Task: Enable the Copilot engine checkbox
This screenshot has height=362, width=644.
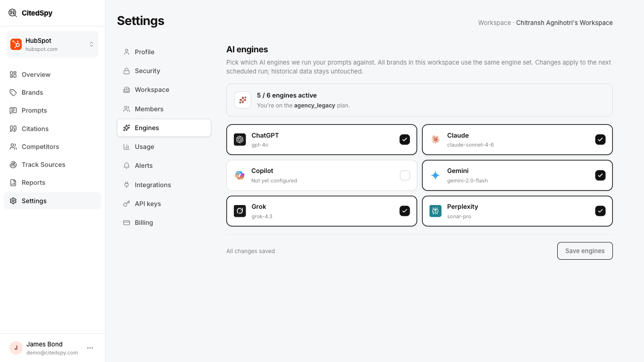Action: click(405, 175)
